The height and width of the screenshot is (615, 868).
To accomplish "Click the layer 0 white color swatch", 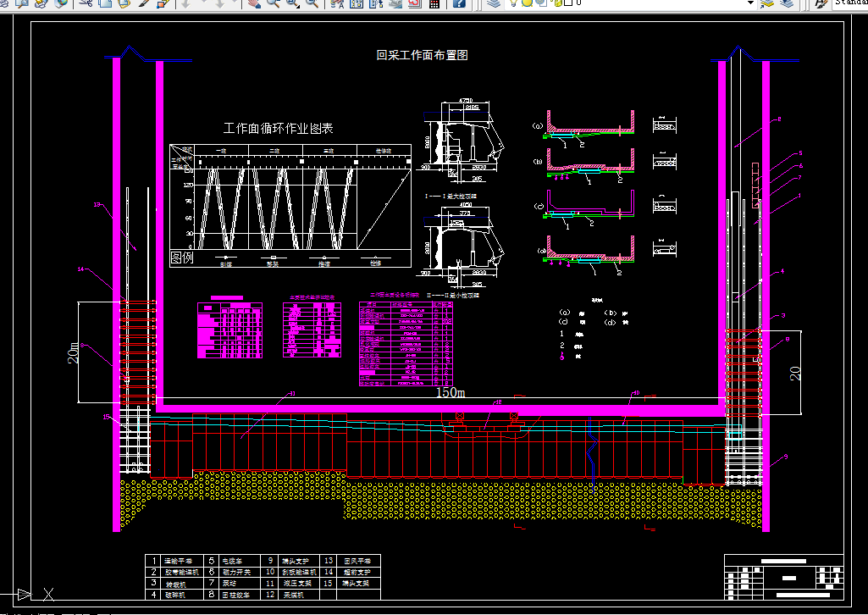I will click(x=568, y=3).
